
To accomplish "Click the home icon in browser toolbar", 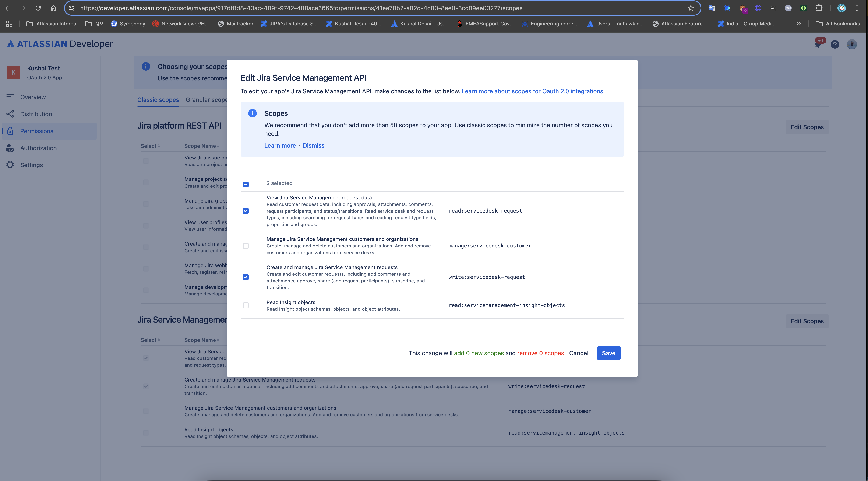I will pos(53,8).
